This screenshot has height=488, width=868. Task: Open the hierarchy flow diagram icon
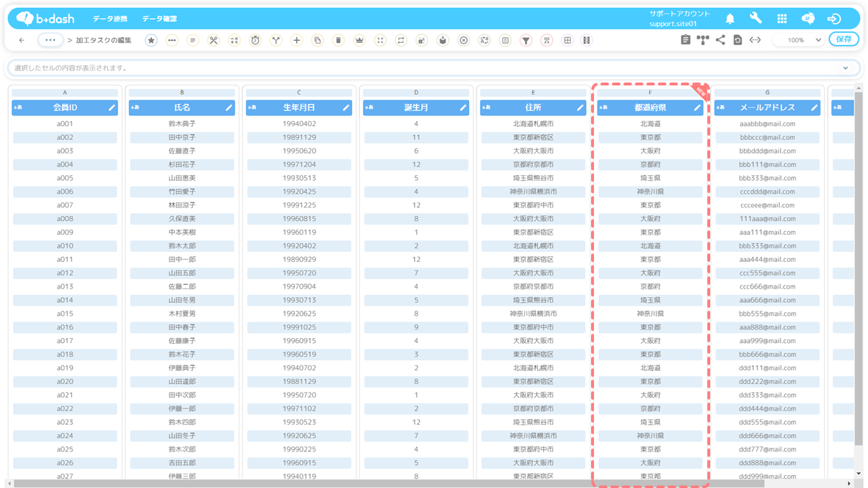click(x=703, y=40)
